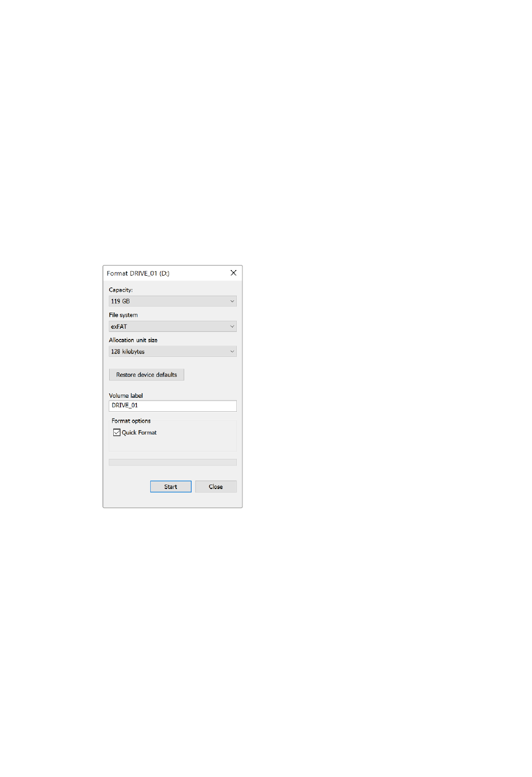
Task: Click the Close button at bottom
Action: 216,487
